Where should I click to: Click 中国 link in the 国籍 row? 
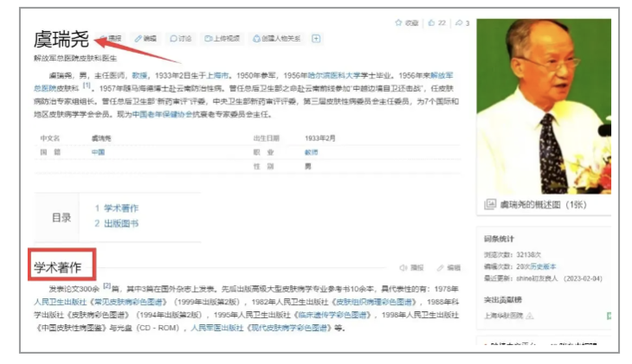pyautogui.click(x=98, y=152)
